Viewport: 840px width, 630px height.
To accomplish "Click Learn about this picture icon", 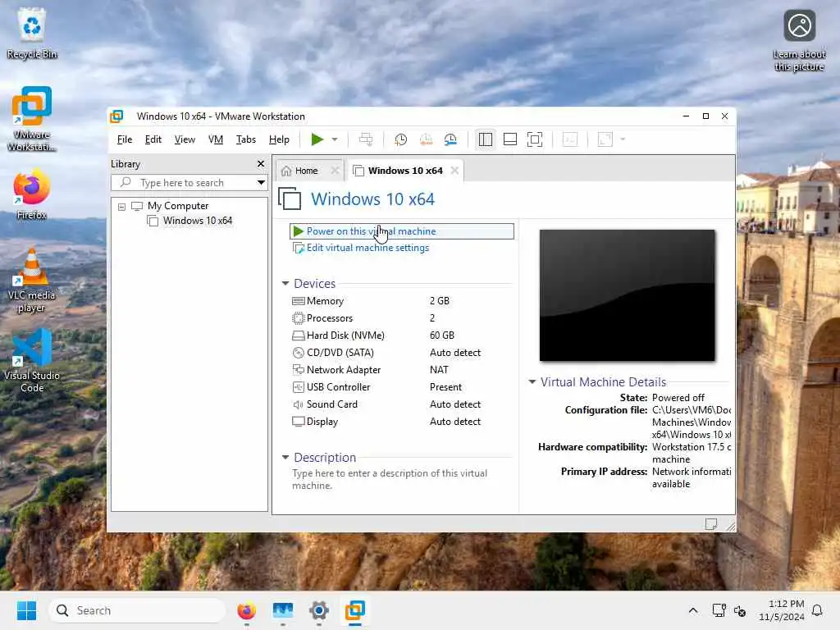I will (799, 41).
